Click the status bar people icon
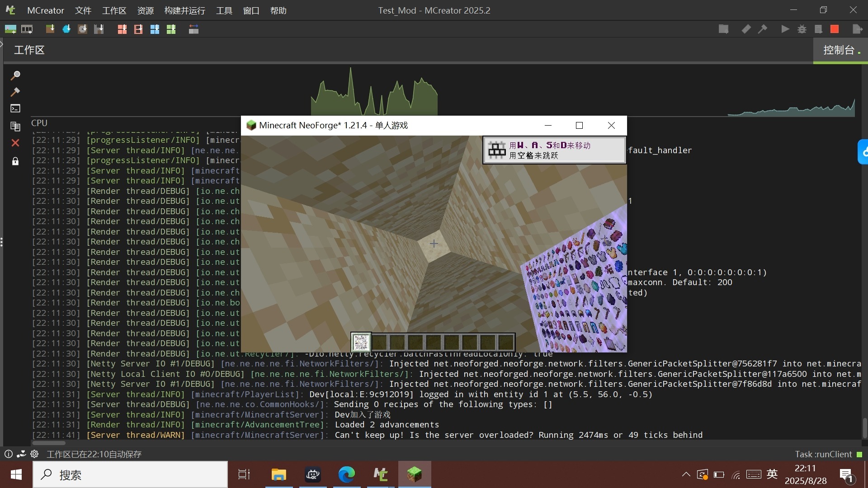Viewport: 868px width, 488px height. coord(21,454)
